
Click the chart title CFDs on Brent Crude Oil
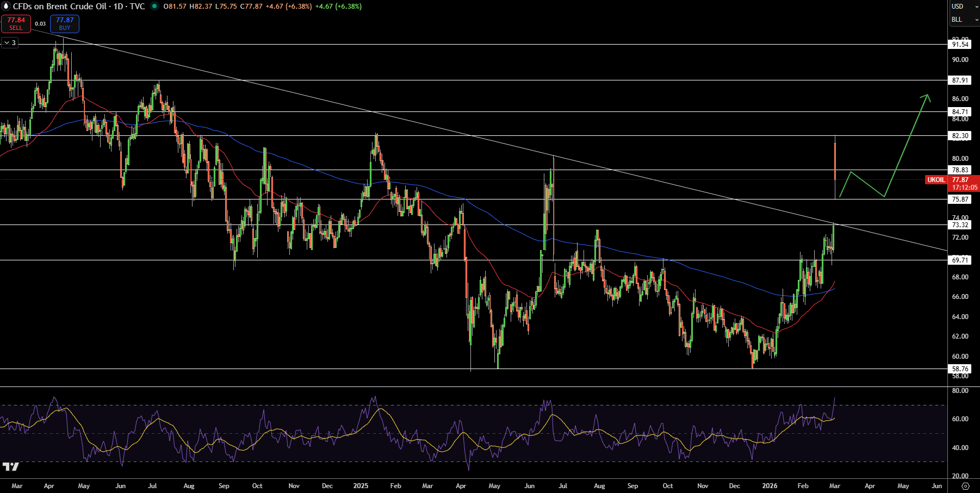click(x=60, y=7)
